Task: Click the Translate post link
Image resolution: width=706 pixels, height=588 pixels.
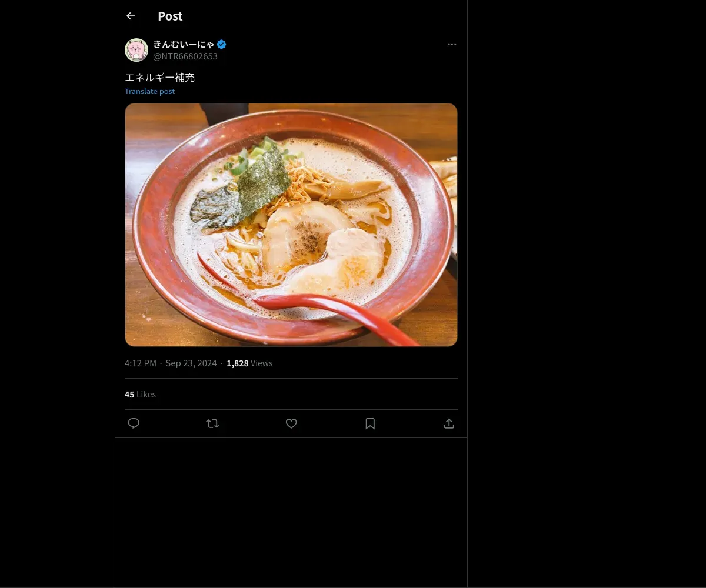Action: 149,91
